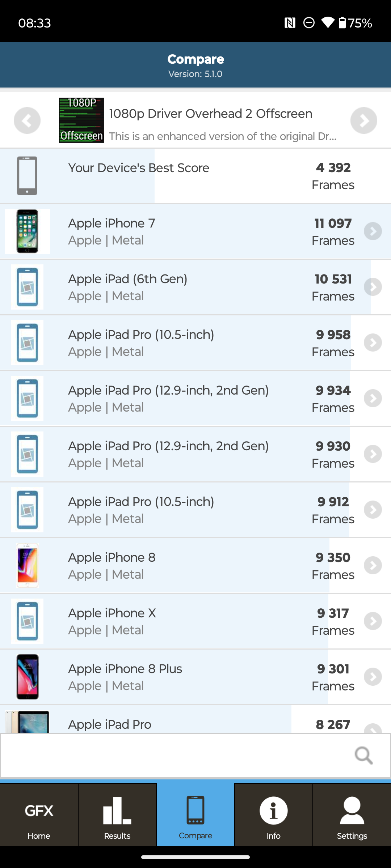Screen dimensions: 391x868
Task: Open the GFX Home tab
Action: tap(39, 815)
